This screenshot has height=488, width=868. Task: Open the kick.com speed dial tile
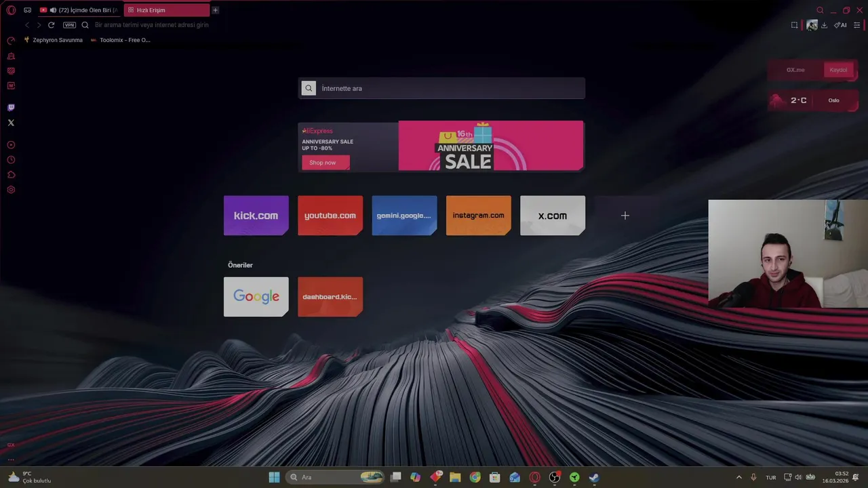pos(256,216)
